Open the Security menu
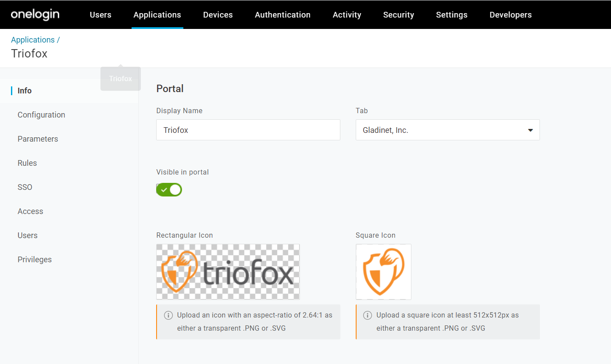The width and height of the screenshot is (611, 364). pos(399,14)
